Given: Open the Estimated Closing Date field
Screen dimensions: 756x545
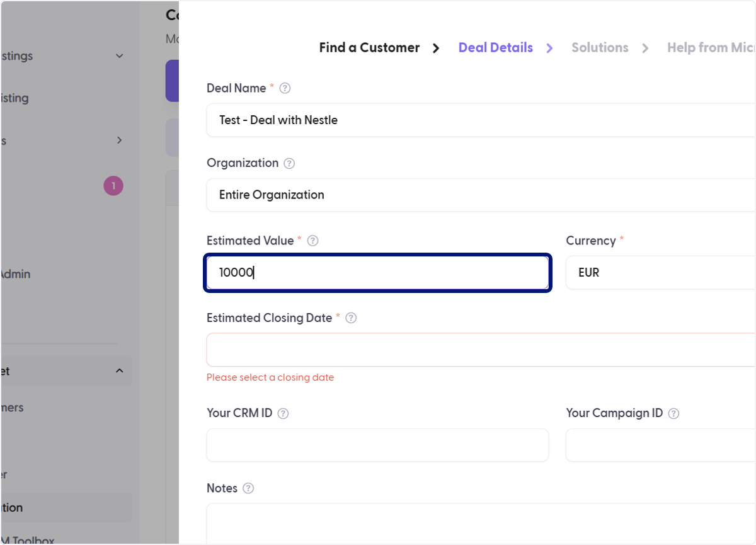Looking at the screenshot, I should [481, 350].
